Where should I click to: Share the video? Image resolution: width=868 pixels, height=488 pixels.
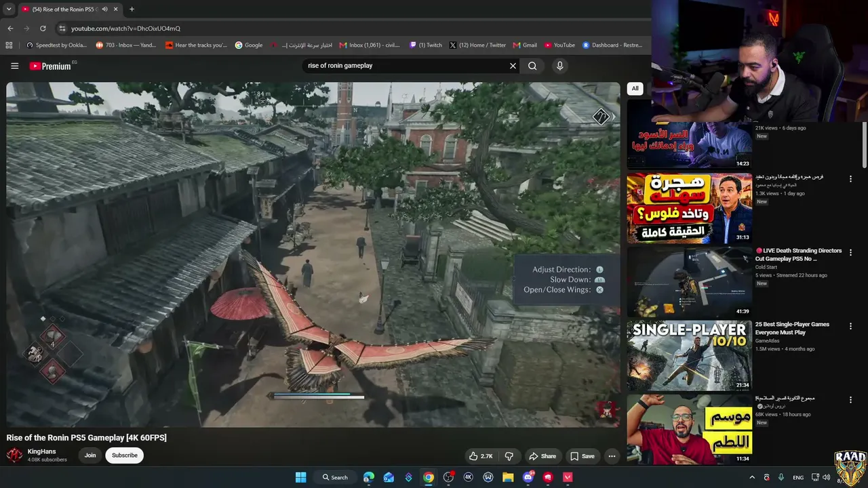click(x=542, y=456)
